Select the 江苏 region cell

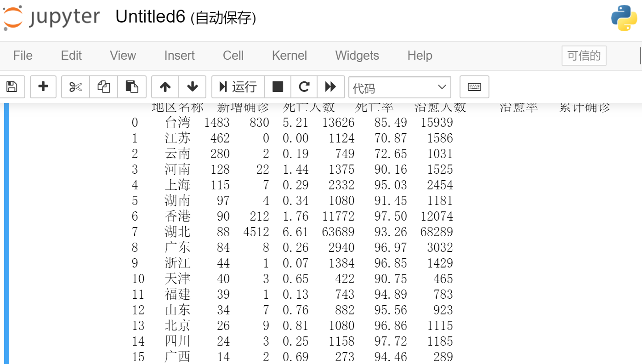pyautogui.click(x=177, y=138)
